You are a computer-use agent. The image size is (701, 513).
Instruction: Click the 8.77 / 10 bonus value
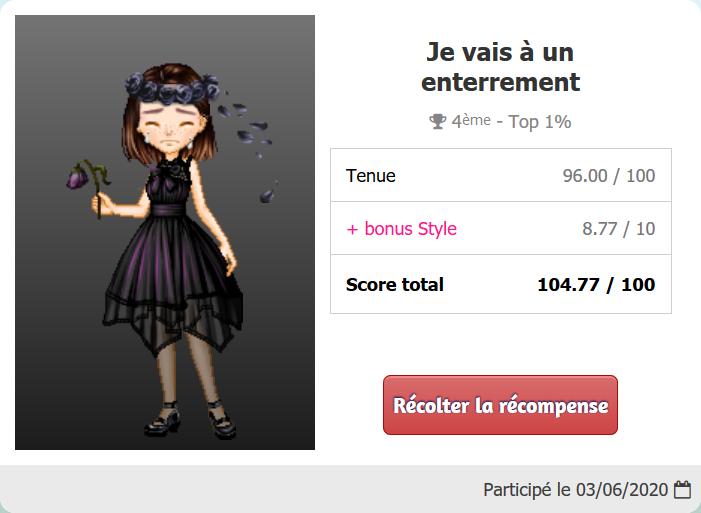[x=619, y=229]
